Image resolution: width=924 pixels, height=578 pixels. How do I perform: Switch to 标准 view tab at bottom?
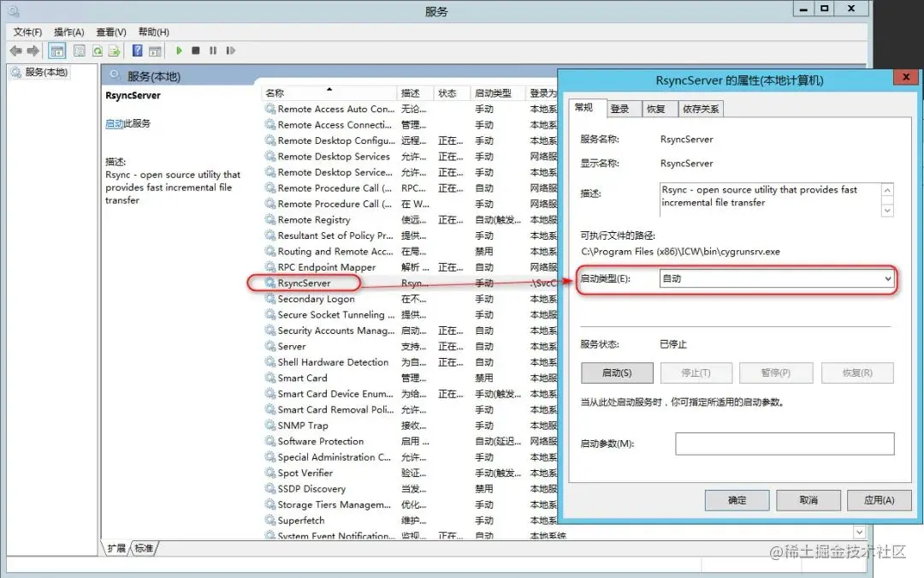[x=144, y=549]
